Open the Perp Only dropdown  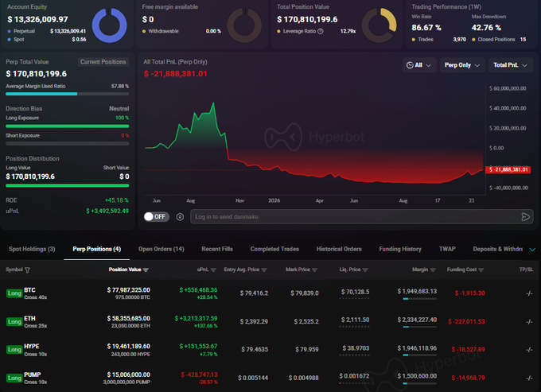click(x=462, y=65)
